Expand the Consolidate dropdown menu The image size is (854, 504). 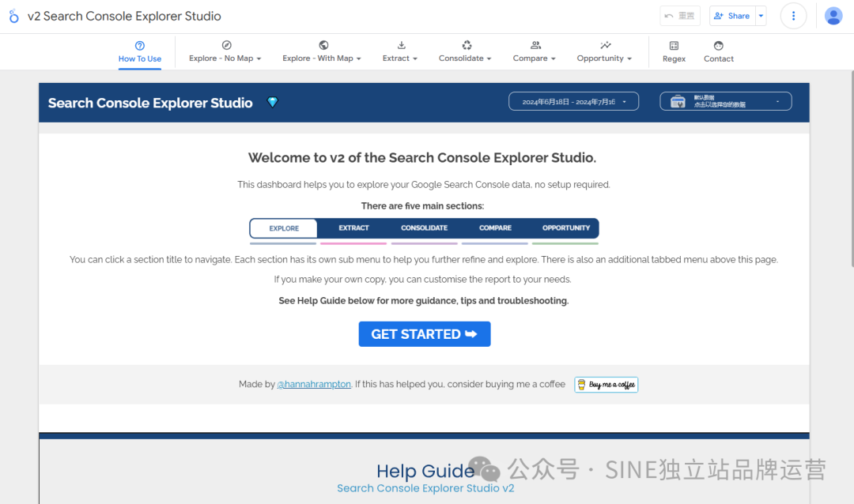pyautogui.click(x=465, y=58)
